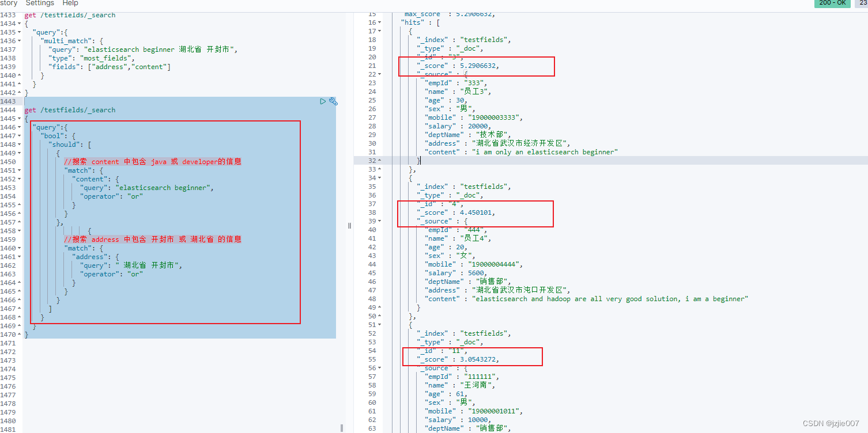The image size is (868, 433).
Task: Open the Help menu
Action: (70, 3)
